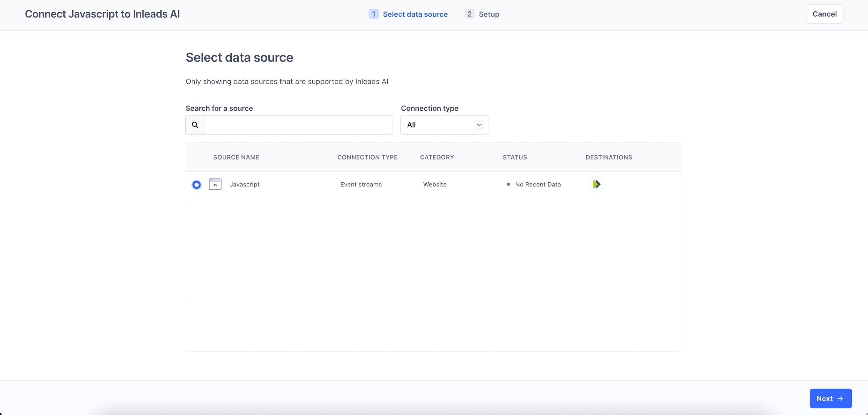Click the gray No Recent Data status dot
This screenshot has width=868, height=415.
tap(508, 184)
